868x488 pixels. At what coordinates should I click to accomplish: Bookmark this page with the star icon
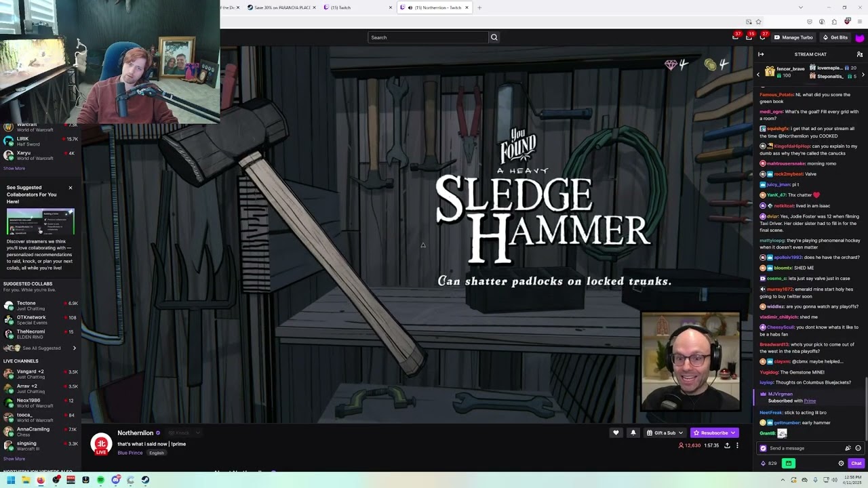click(x=758, y=22)
